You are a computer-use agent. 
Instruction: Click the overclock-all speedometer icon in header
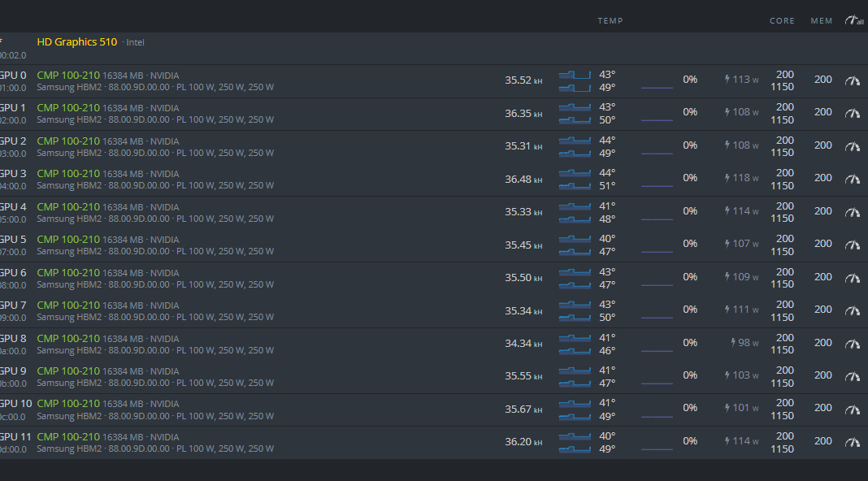click(x=853, y=20)
